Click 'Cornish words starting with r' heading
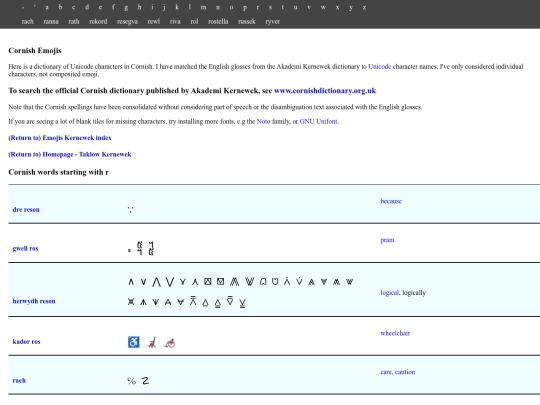The height and width of the screenshot is (405, 540). click(x=59, y=172)
